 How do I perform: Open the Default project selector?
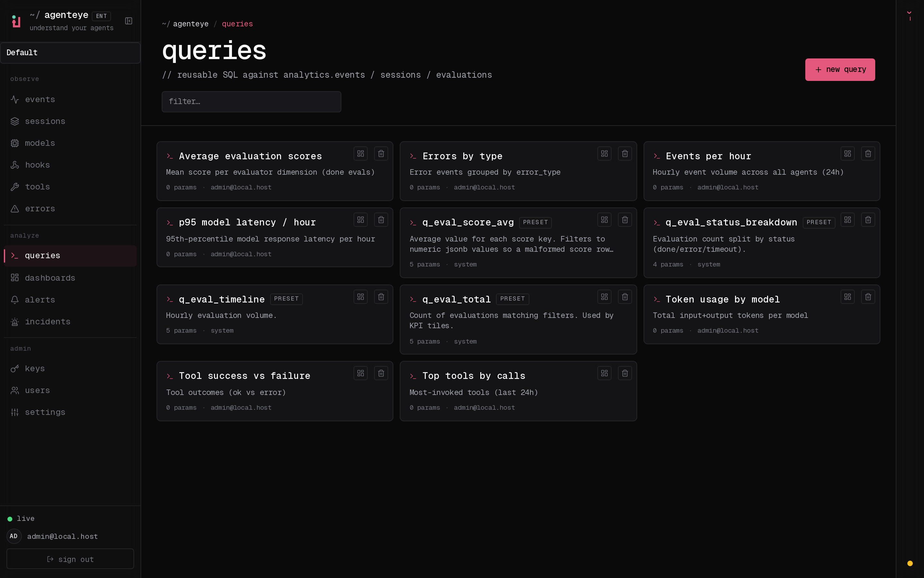click(70, 53)
